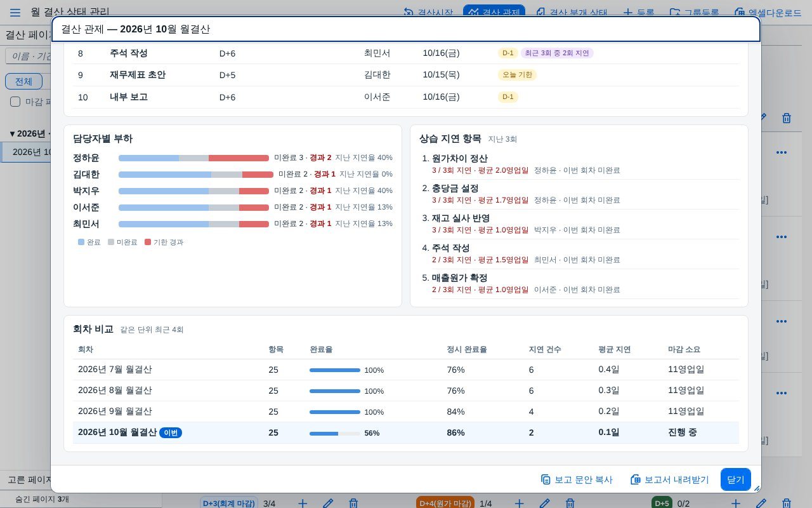Click 엑셀다운로드 in the background toolbar
The height and width of the screenshot is (508, 812).
(x=768, y=12)
